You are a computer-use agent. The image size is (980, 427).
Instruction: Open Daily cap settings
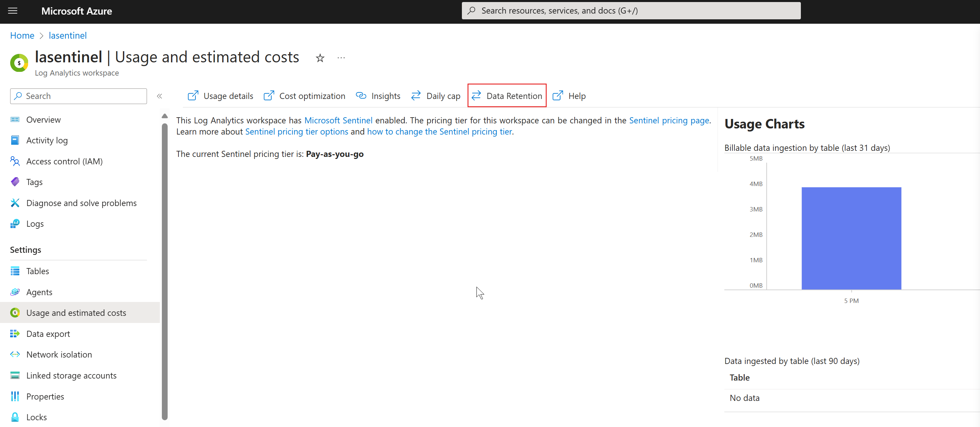coord(435,96)
